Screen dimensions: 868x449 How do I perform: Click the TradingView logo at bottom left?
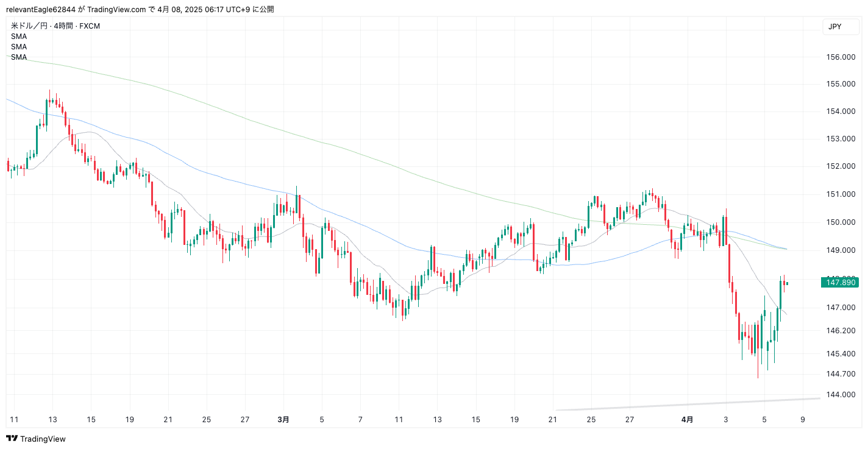click(35, 439)
